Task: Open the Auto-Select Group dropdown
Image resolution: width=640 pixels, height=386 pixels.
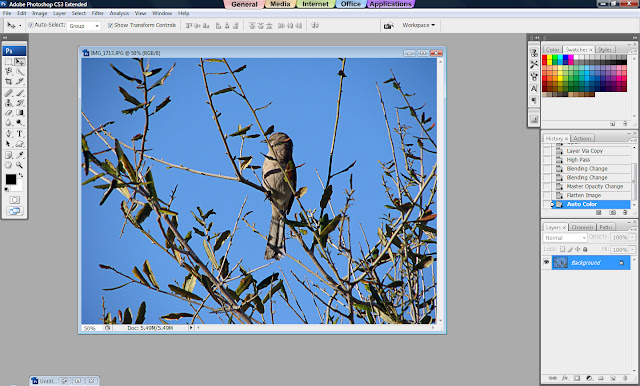Action: coord(84,25)
